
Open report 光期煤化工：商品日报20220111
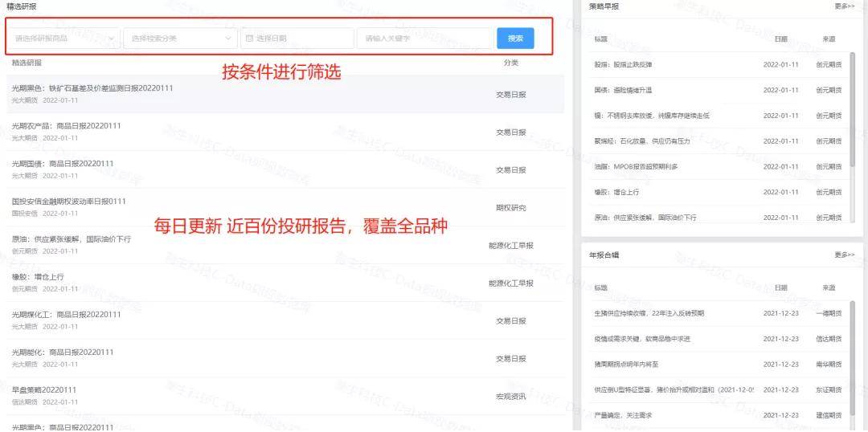click(67, 314)
